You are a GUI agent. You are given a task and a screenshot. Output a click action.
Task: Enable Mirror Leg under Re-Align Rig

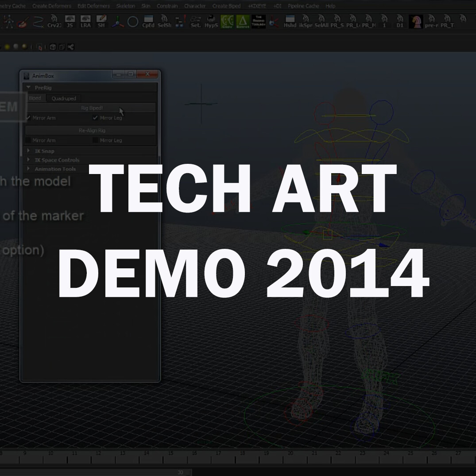(x=95, y=140)
